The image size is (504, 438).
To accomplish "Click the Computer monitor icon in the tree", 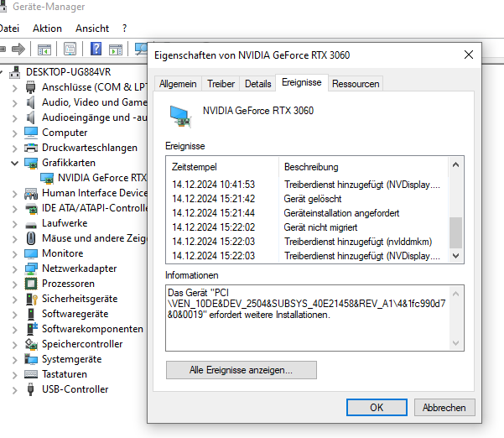I will (x=31, y=133).
